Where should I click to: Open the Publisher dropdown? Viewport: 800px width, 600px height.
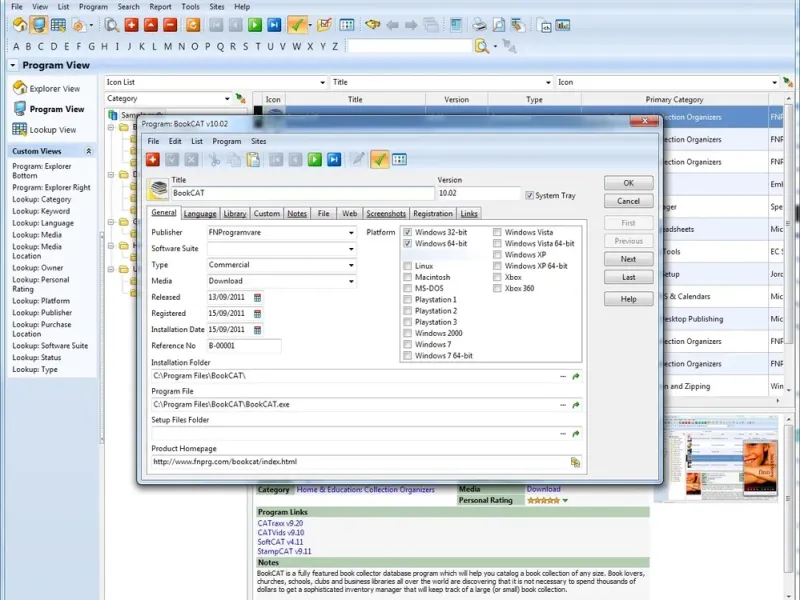351,233
